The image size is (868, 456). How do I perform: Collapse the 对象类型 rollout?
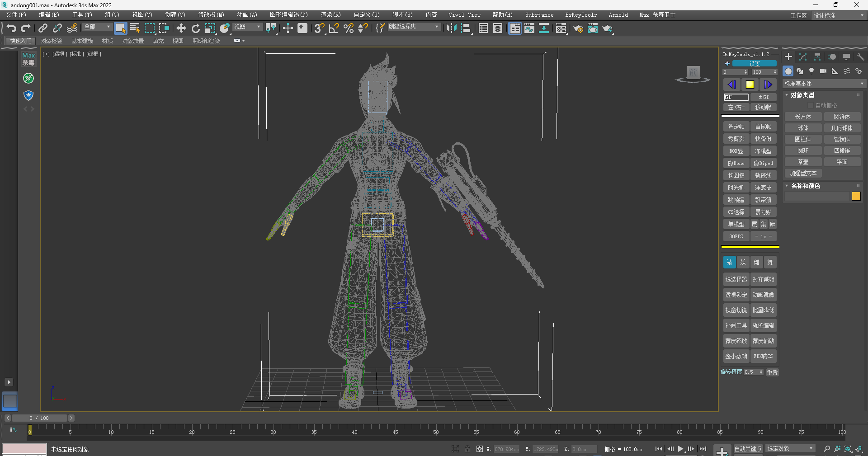pos(787,95)
